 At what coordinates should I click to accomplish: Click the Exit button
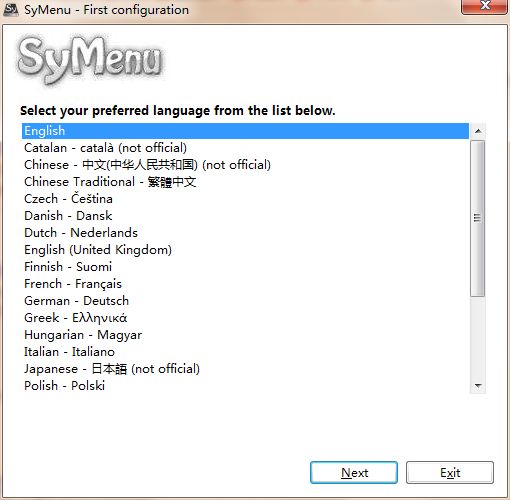tap(450, 472)
